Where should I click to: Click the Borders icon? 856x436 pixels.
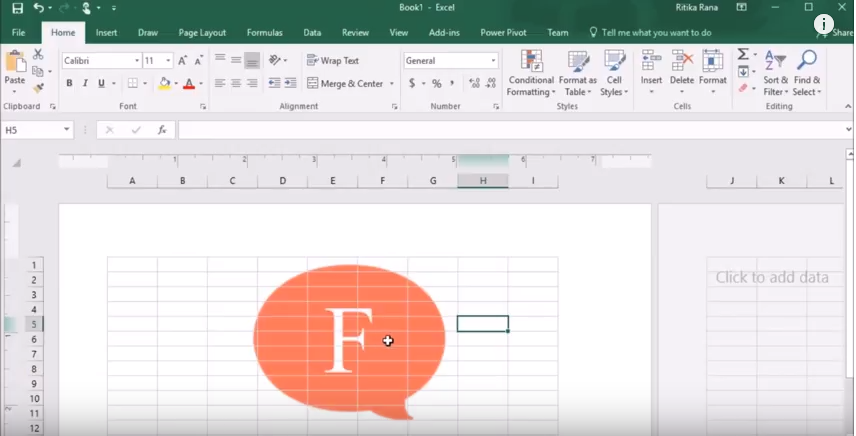[133, 83]
